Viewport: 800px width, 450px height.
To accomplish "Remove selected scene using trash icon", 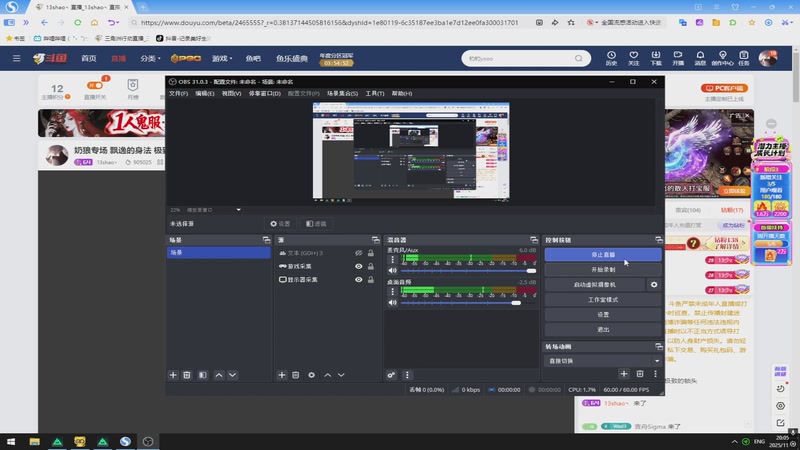I will coord(187,375).
